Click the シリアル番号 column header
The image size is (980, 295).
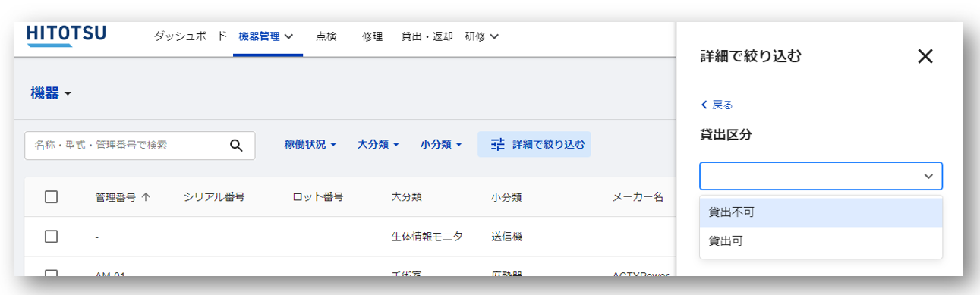[x=214, y=197]
